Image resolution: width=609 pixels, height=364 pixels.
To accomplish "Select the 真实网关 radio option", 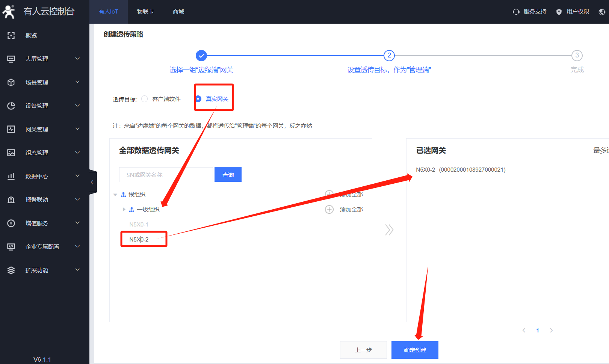I will pos(198,99).
